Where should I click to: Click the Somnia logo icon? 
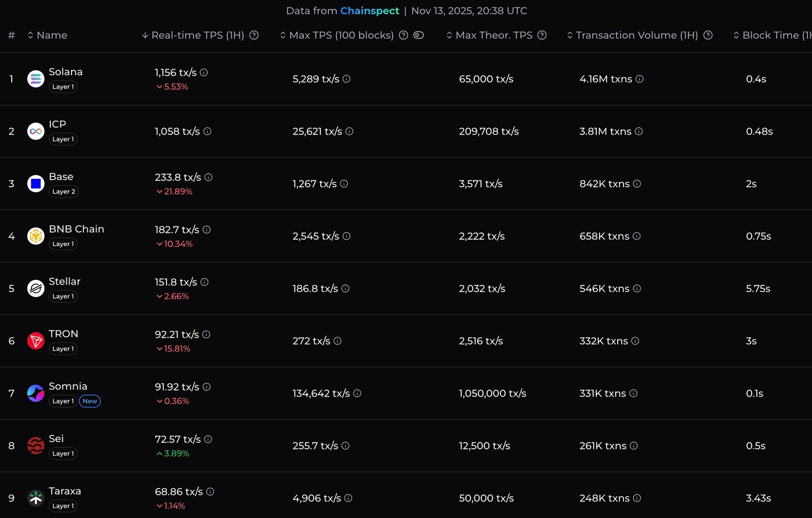(x=36, y=393)
